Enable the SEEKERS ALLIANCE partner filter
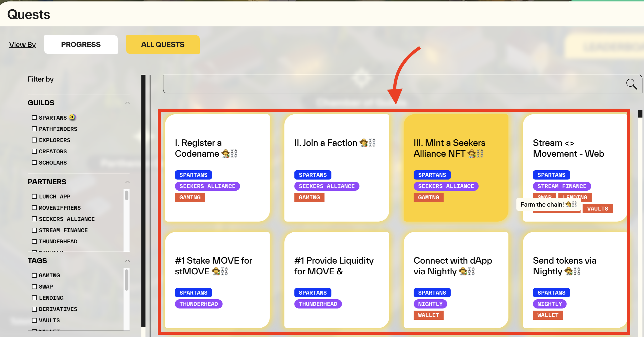 click(x=34, y=219)
